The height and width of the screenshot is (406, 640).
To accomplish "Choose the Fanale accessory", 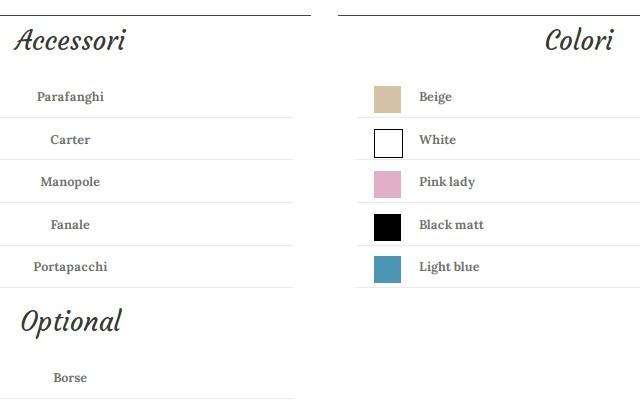I will [x=70, y=225].
